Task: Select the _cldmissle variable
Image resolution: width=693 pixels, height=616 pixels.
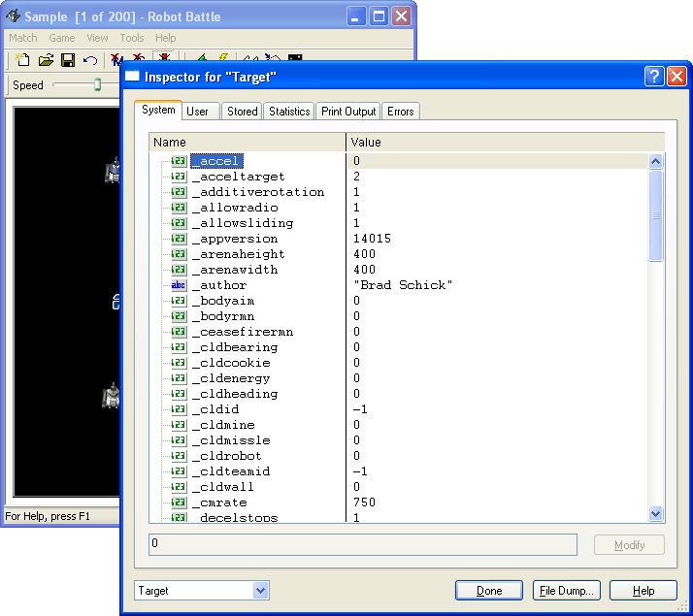Action: point(231,440)
